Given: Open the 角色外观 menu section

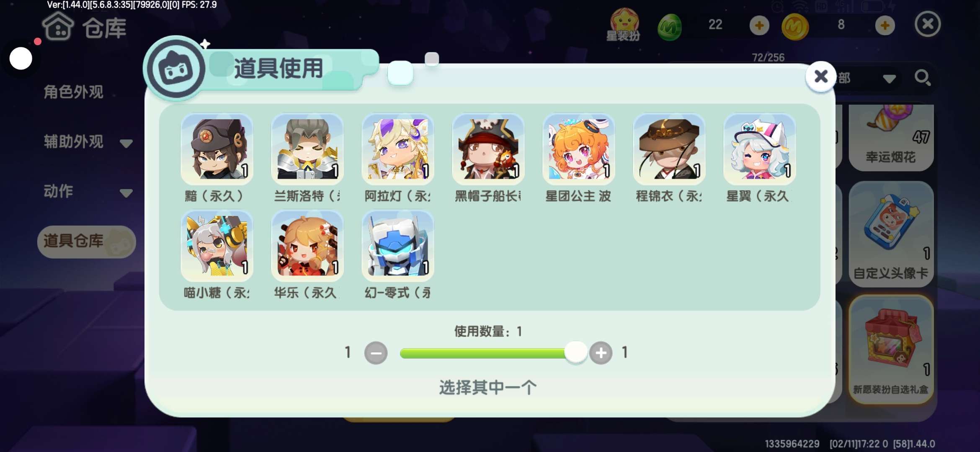Looking at the screenshot, I should click(73, 92).
